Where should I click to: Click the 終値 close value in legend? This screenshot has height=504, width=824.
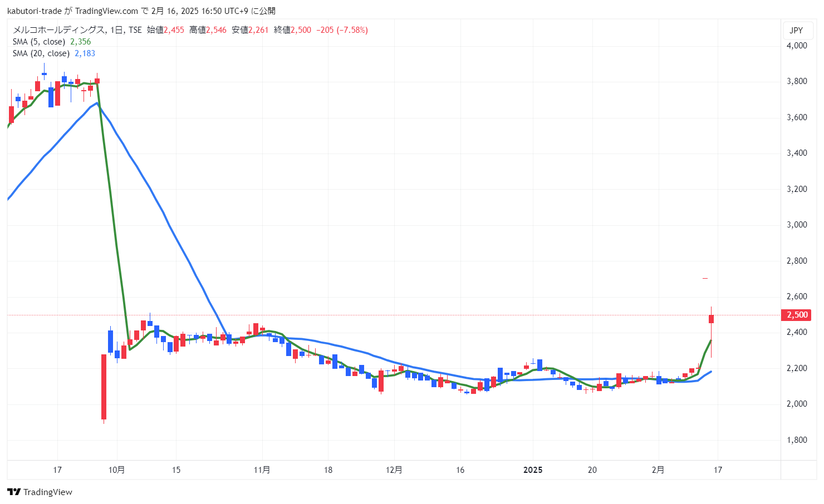(x=301, y=30)
